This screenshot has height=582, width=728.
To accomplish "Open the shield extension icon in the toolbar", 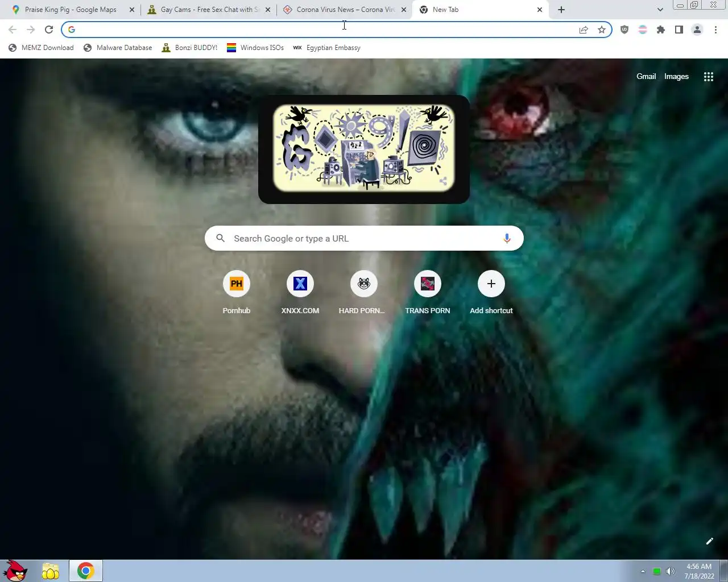I will (x=624, y=30).
